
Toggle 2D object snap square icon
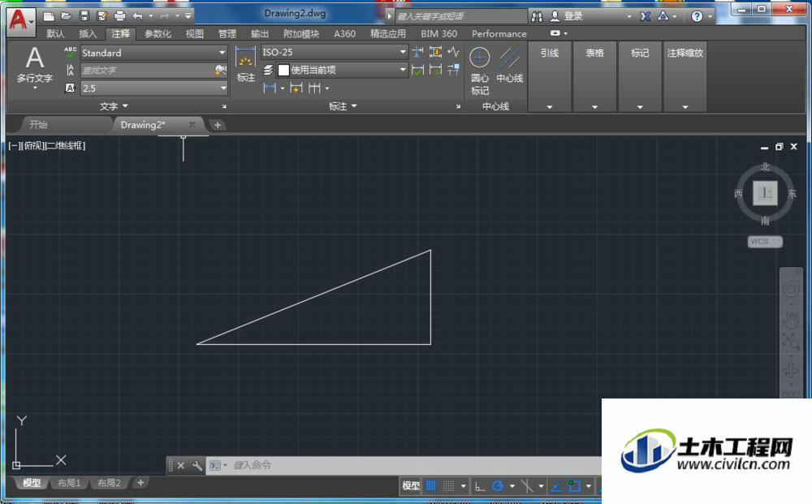(574, 486)
